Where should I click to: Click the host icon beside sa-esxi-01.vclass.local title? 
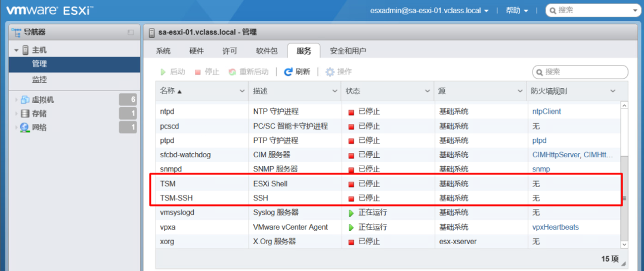click(151, 32)
